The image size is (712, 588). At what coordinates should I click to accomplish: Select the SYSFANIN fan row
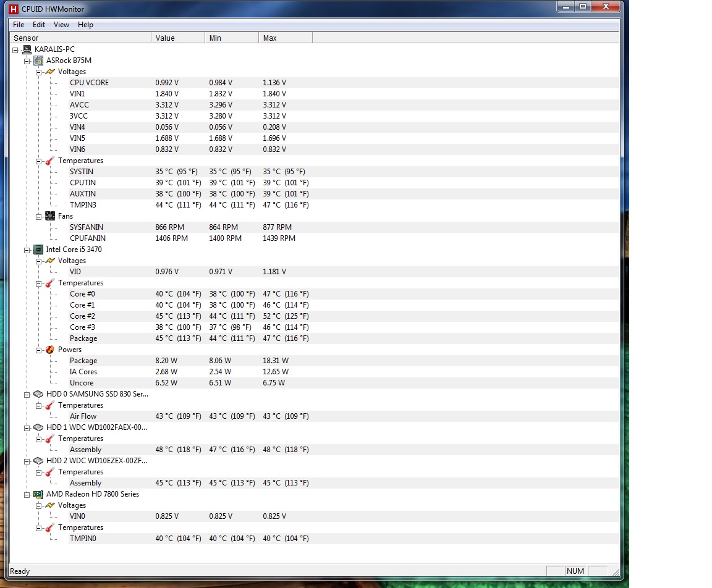coord(343,227)
